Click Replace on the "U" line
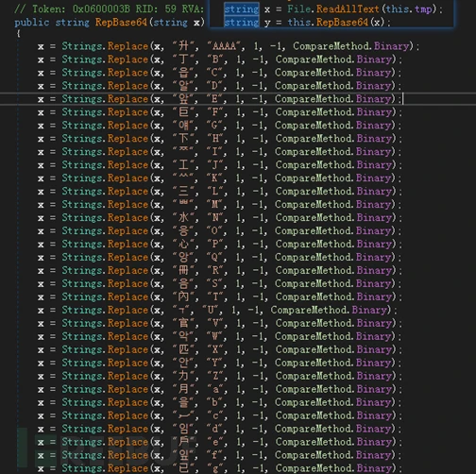Screen dimensions: 476x474 point(127,310)
